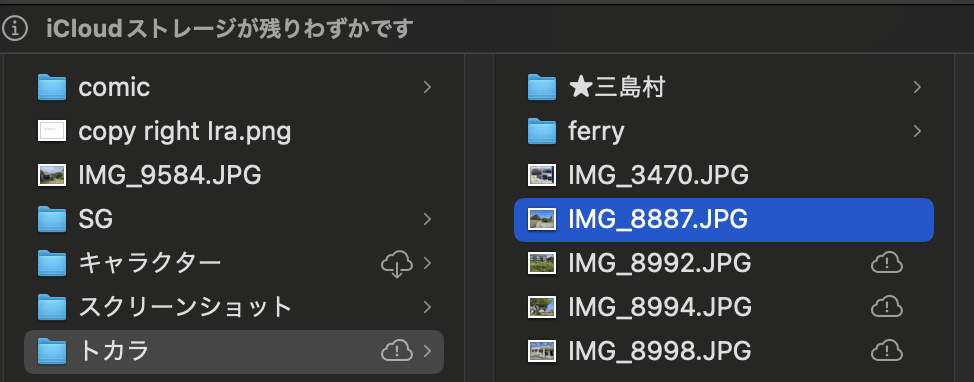The image size is (974, 382).
Task: Select the IMG_9584.JPG thumbnail
Action: point(52,175)
